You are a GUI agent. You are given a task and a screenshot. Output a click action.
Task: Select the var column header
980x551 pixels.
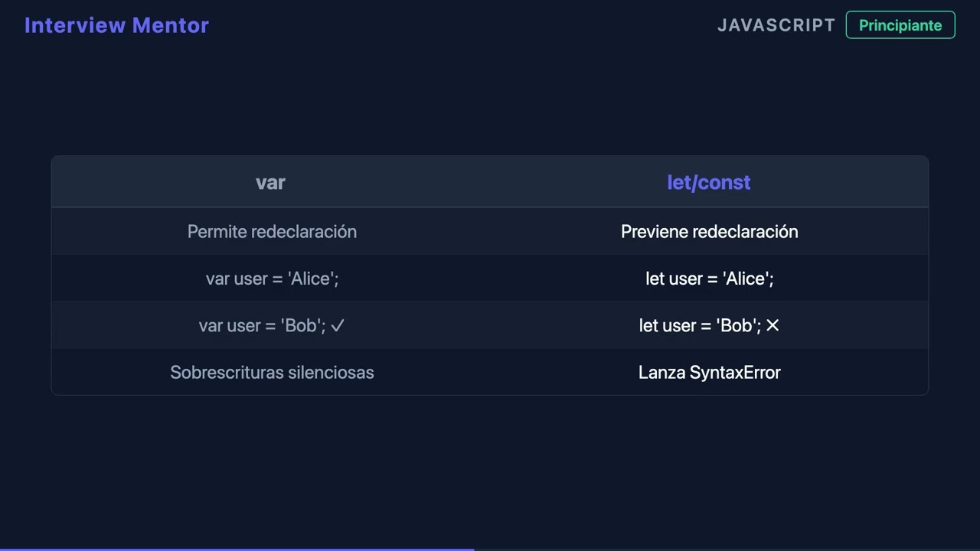click(271, 182)
